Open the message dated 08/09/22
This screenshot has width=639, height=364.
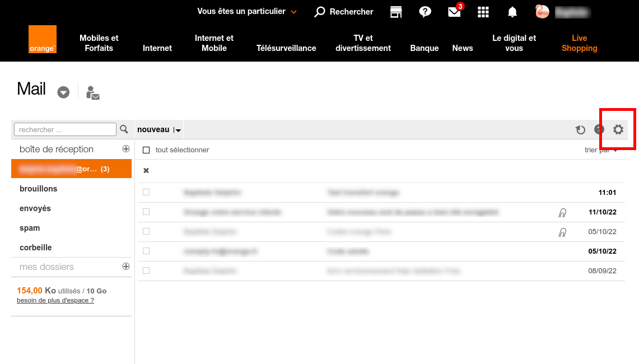(x=381, y=270)
